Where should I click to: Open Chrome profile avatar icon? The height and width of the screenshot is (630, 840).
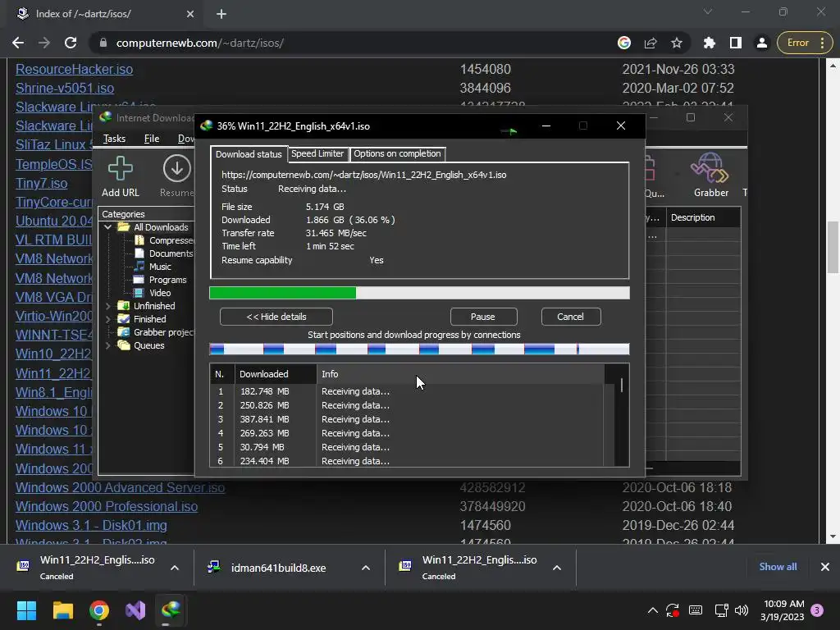click(x=761, y=43)
